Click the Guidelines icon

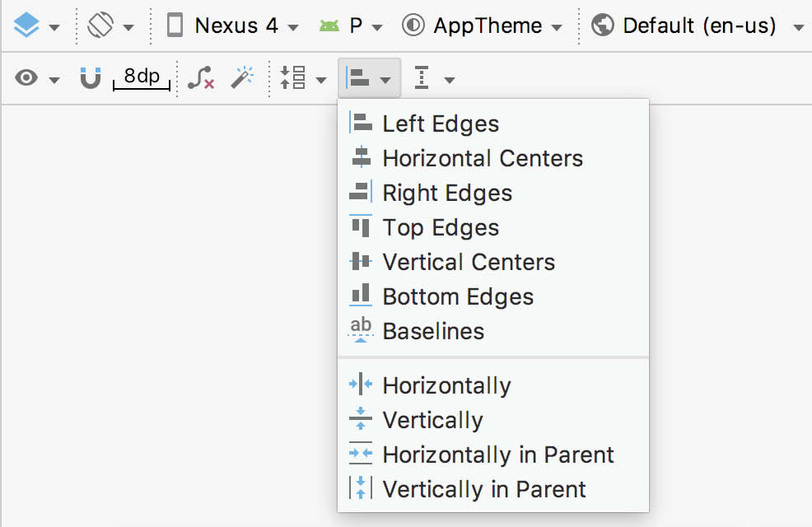[422, 78]
